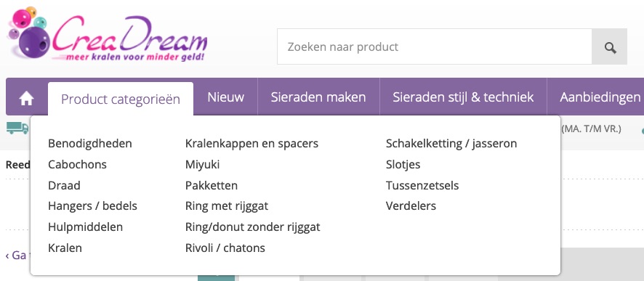The width and height of the screenshot is (644, 281).
Task: Click the CreaDream logo
Action: pos(108,36)
